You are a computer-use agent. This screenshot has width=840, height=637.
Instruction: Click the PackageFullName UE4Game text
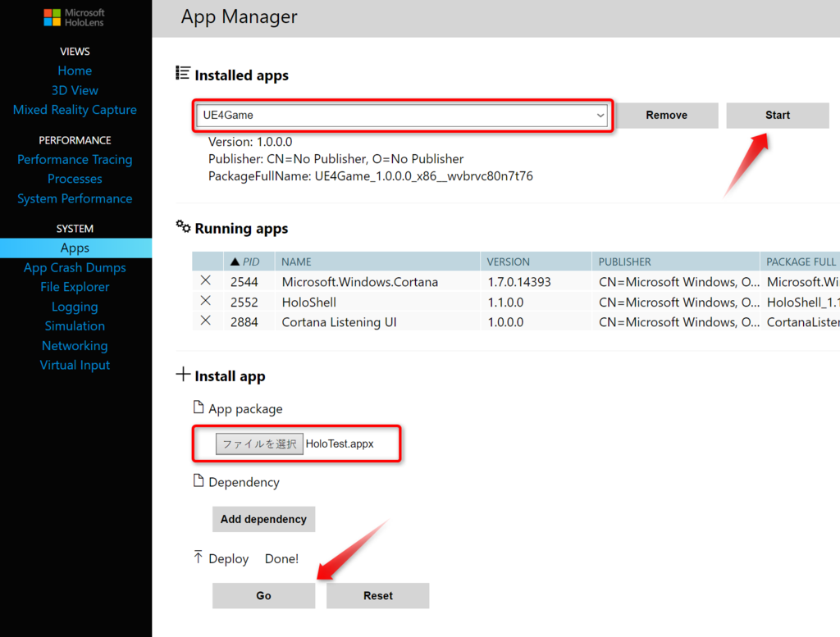pos(371,176)
